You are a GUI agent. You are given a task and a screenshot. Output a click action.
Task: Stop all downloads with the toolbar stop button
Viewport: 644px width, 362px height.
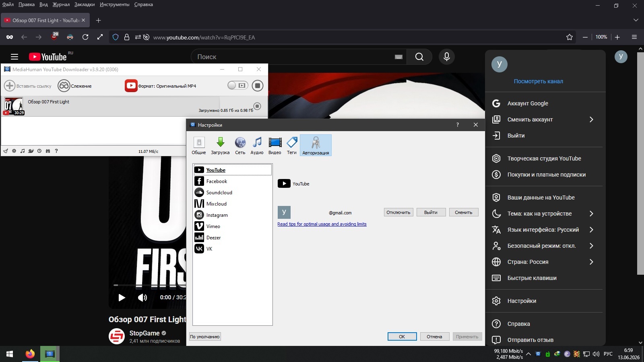[x=258, y=86]
